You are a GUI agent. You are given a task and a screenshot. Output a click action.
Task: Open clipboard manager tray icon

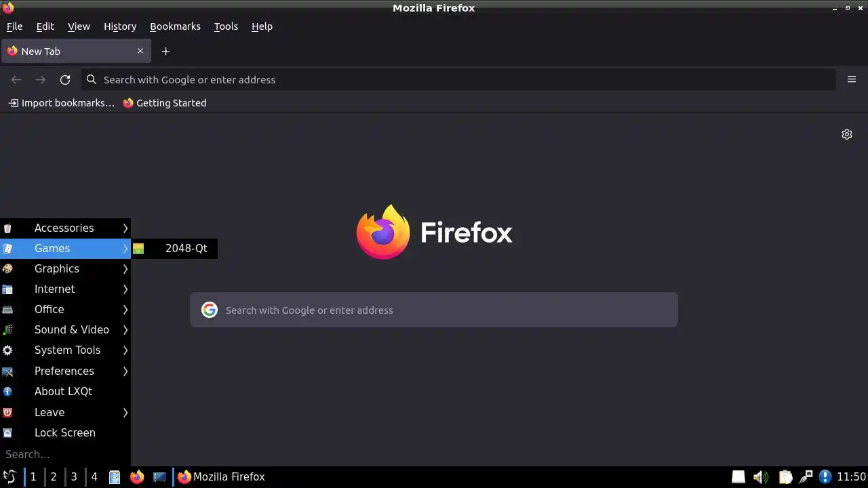point(785,477)
